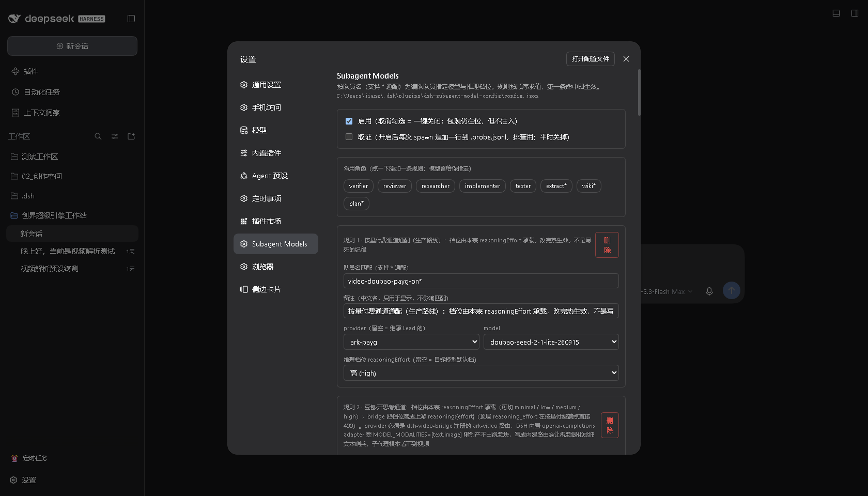Add extract* role chip

(x=556, y=186)
